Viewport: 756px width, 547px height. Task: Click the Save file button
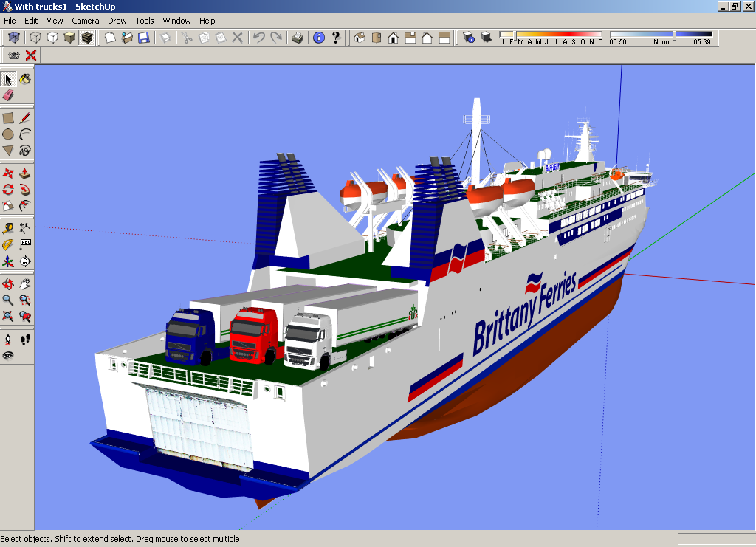(x=144, y=38)
